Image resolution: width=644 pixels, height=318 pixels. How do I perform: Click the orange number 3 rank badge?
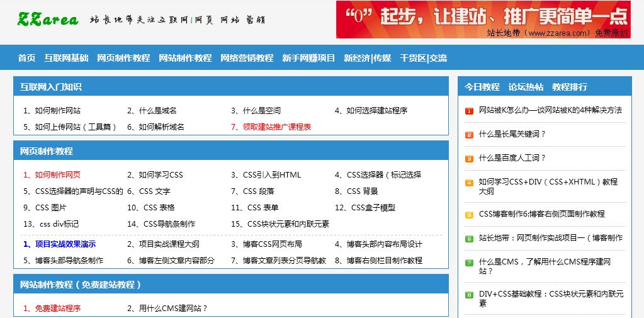tap(469, 159)
